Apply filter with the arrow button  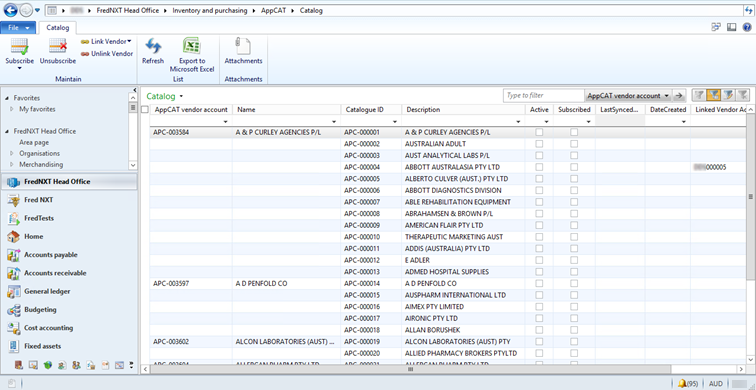pyautogui.click(x=679, y=95)
